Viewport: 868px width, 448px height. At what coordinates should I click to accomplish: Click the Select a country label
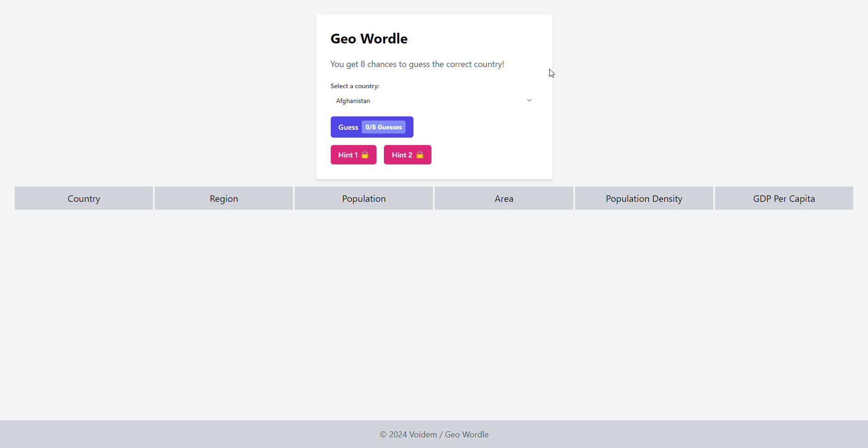355,86
